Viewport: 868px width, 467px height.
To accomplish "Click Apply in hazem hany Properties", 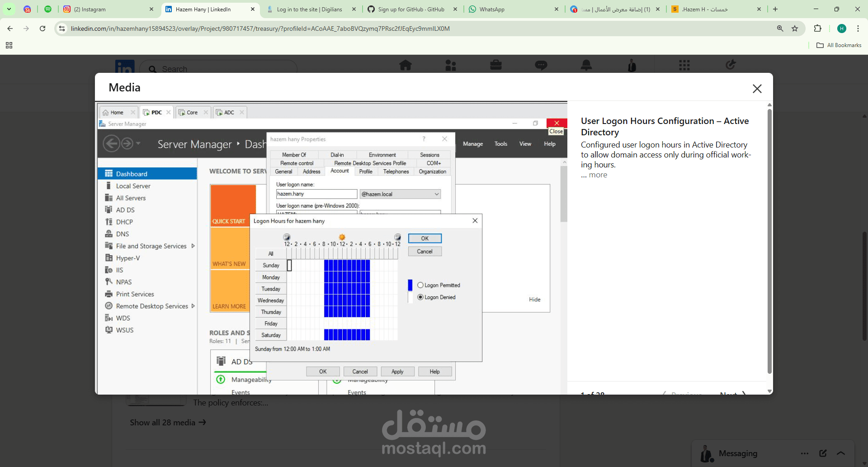I will point(397,372).
